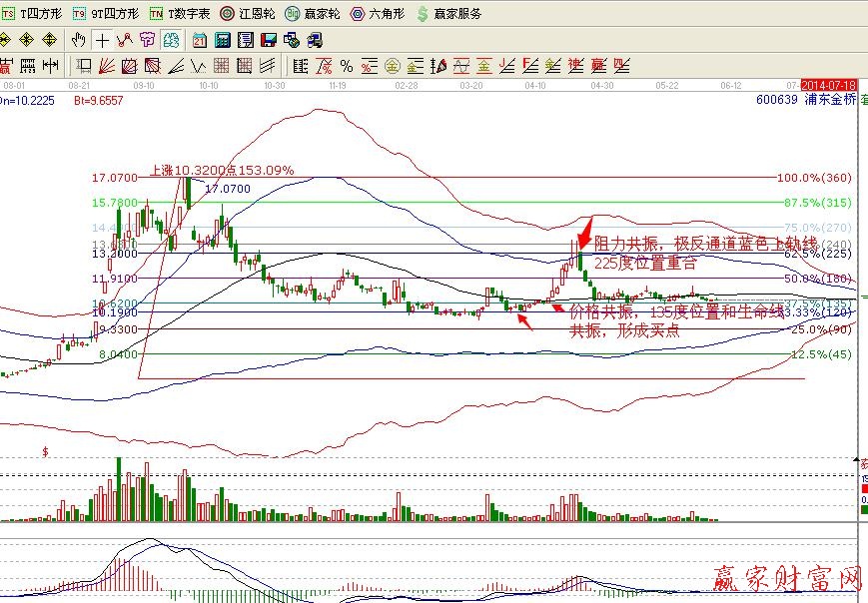Click the percent sign toolbar icon
Screen dimensions: 868x603
(x=347, y=67)
